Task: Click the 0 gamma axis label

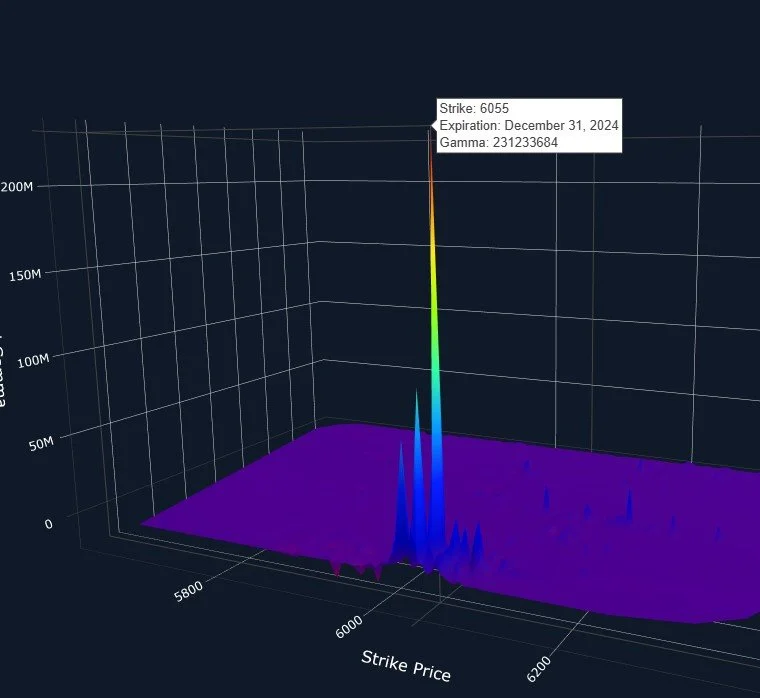Action: coord(48,524)
